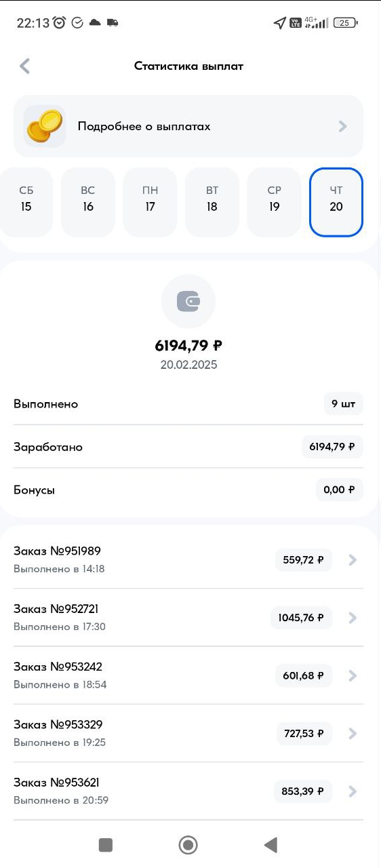Tap the location arrow status icon
The height and width of the screenshot is (868, 381).
click(279, 23)
